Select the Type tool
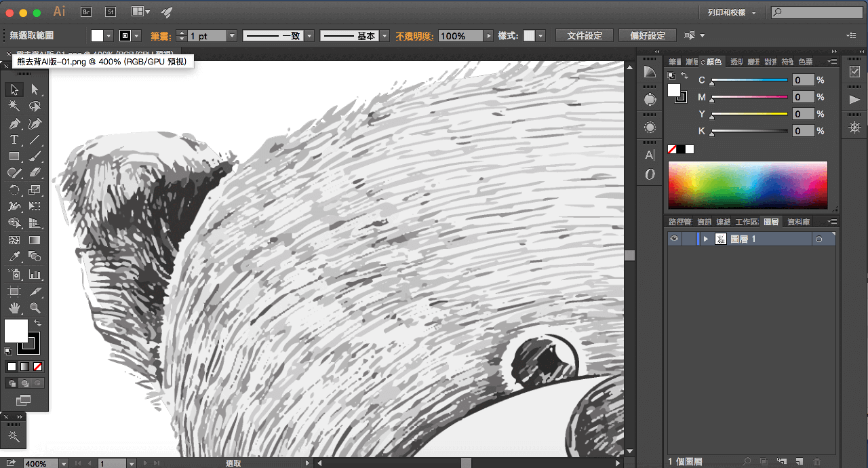This screenshot has width=868, height=468. click(x=14, y=140)
